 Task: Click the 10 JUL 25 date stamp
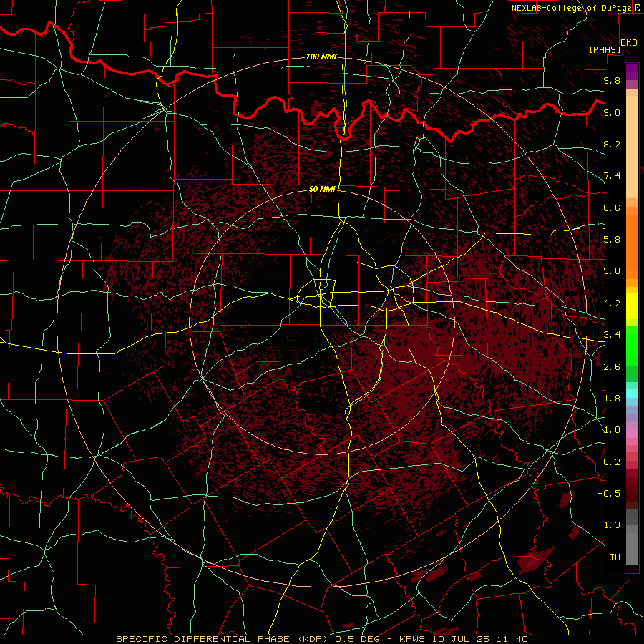(x=462, y=639)
